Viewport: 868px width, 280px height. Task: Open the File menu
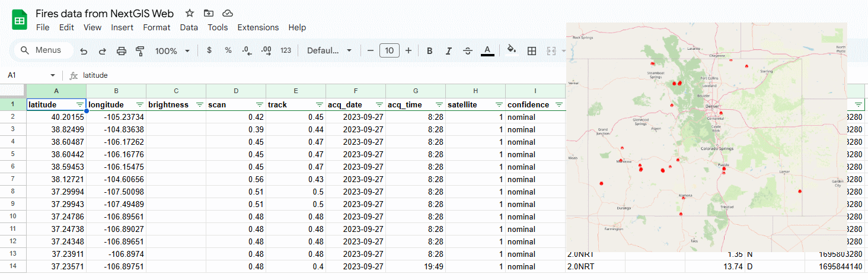point(43,27)
